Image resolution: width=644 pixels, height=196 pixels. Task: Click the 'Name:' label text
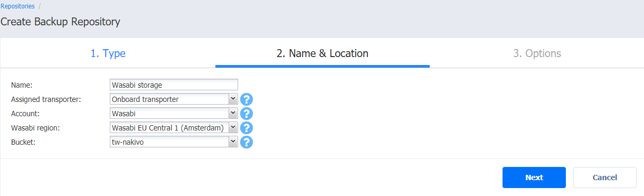[x=22, y=85]
